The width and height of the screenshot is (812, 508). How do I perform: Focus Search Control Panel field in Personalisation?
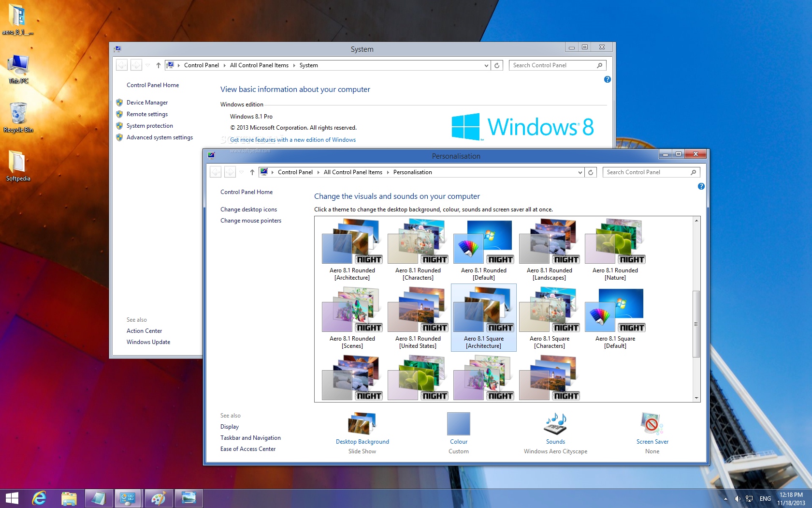tap(651, 172)
